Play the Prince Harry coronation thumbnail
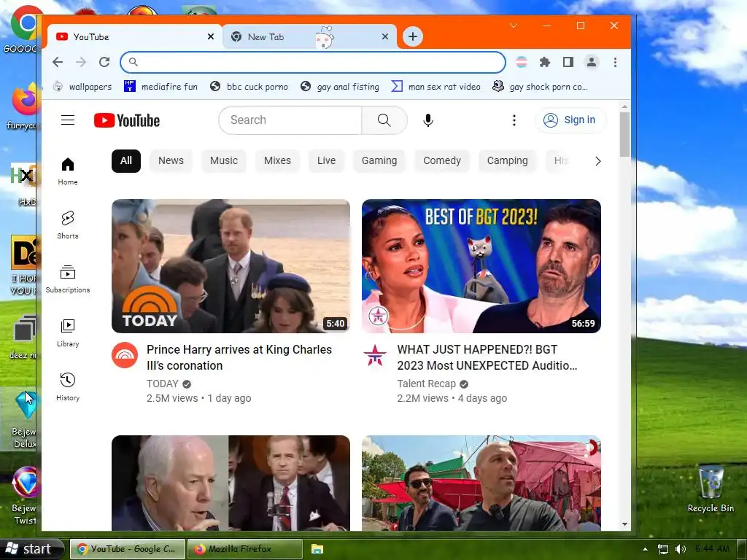Screen dimensions: 747x560 (231, 265)
